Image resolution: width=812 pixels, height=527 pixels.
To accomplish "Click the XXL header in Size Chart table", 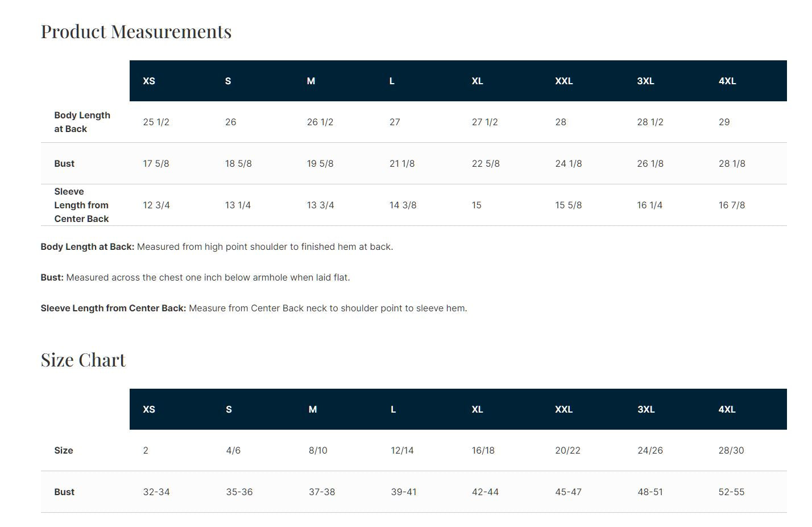I will pyautogui.click(x=564, y=409).
